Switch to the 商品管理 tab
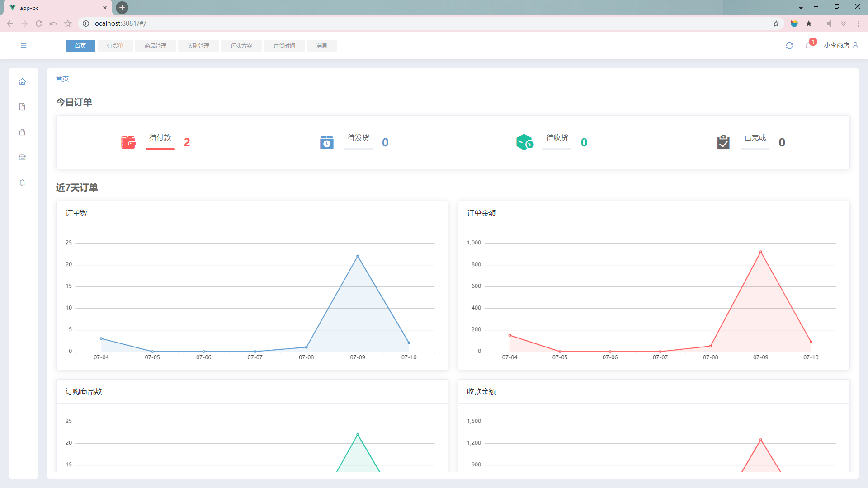Screen dimensions: 868x488 (x=156, y=46)
